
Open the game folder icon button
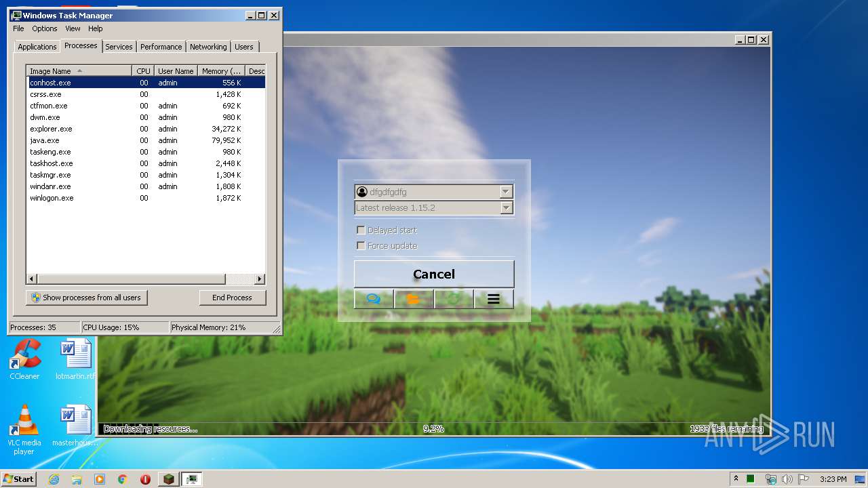click(414, 299)
